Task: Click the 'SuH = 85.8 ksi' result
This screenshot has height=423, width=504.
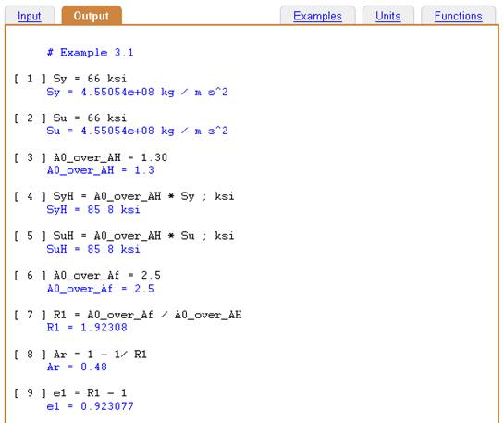Action: pos(93,249)
